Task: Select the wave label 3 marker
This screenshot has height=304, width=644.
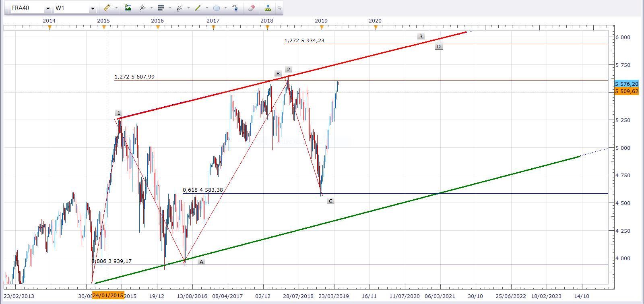Action: click(x=421, y=37)
